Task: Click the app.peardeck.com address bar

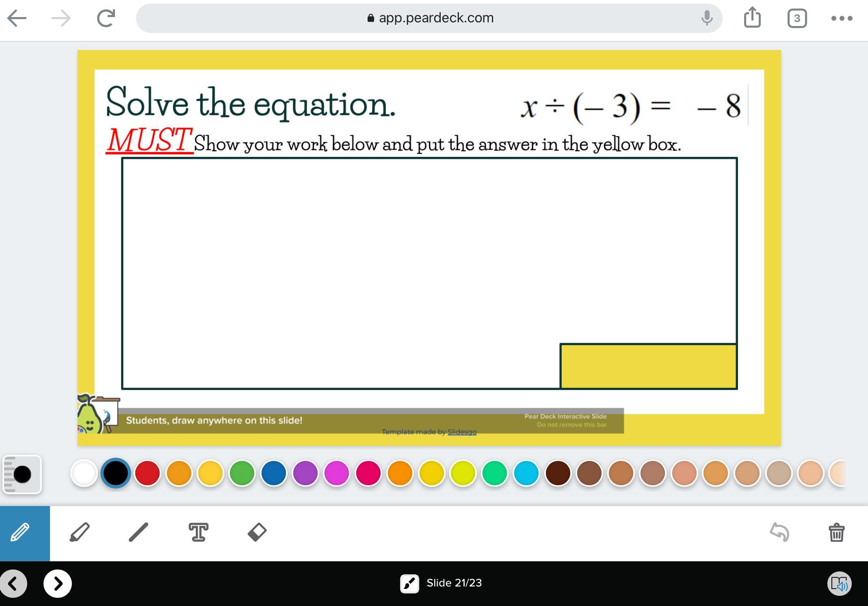Action: pos(429,18)
